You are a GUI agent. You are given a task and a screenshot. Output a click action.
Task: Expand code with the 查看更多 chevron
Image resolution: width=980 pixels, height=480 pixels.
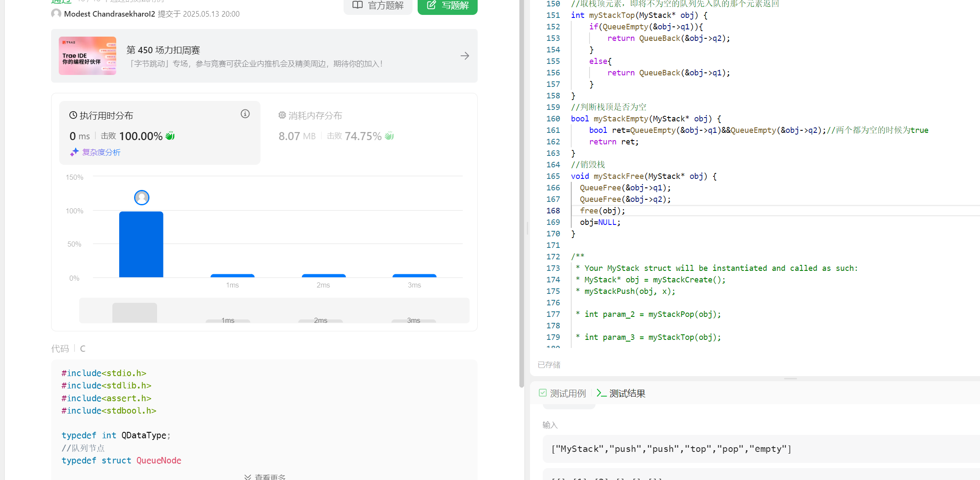(x=248, y=477)
